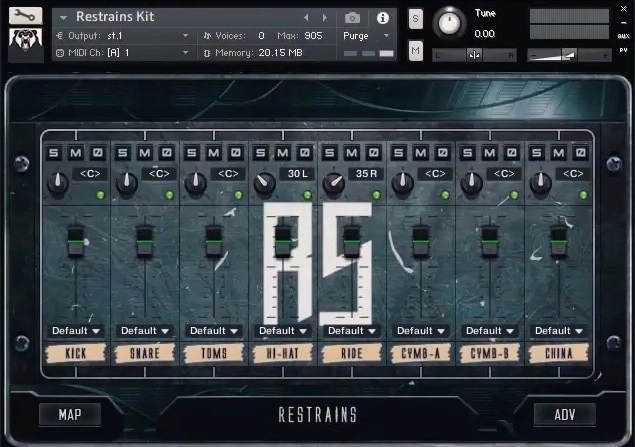The height and width of the screenshot is (447, 635).
Task: Go to previous instrument arrow
Action: click(306, 17)
